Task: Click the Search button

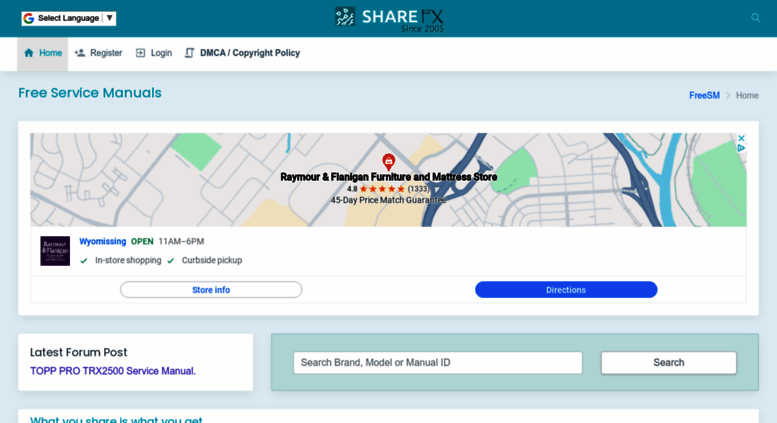Action: (668, 363)
